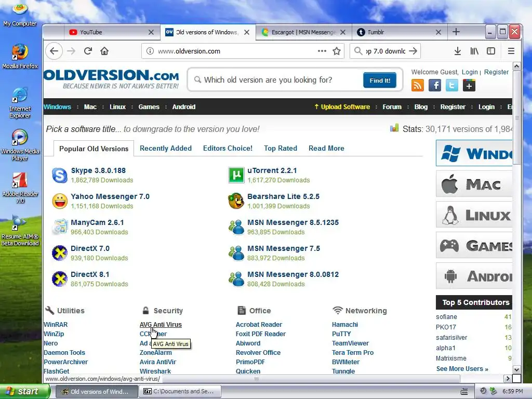Click Upload Software in the nav bar
This screenshot has height=399, width=532.
[342, 107]
